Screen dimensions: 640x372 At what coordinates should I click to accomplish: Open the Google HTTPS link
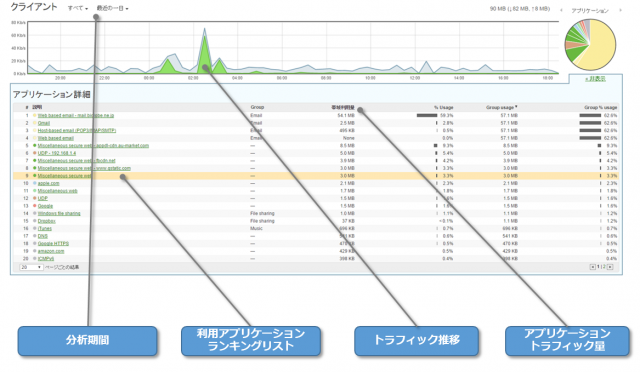tap(53, 244)
